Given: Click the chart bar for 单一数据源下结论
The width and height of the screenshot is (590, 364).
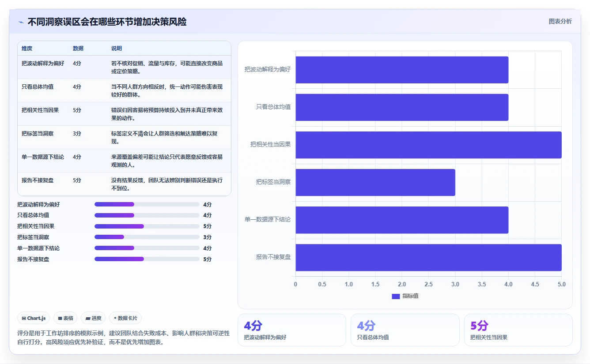Looking at the screenshot, I should click(402, 220).
